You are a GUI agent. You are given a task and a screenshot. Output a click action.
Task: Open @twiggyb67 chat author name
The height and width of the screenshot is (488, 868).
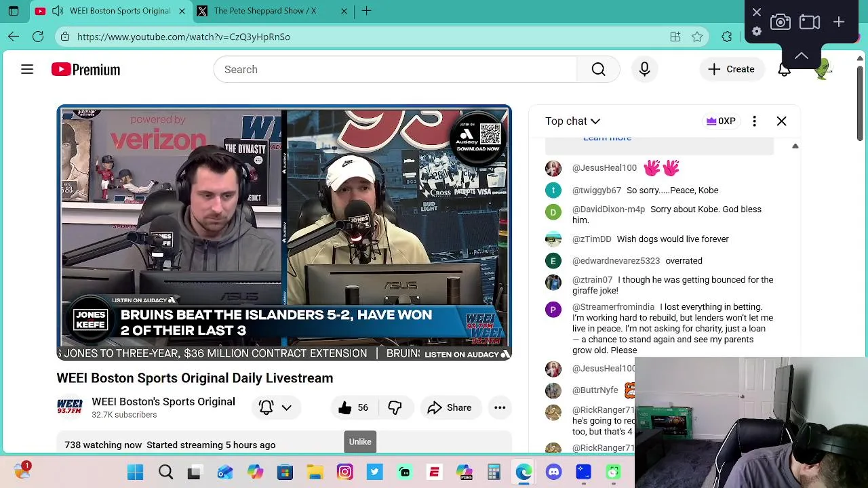point(597,190)
